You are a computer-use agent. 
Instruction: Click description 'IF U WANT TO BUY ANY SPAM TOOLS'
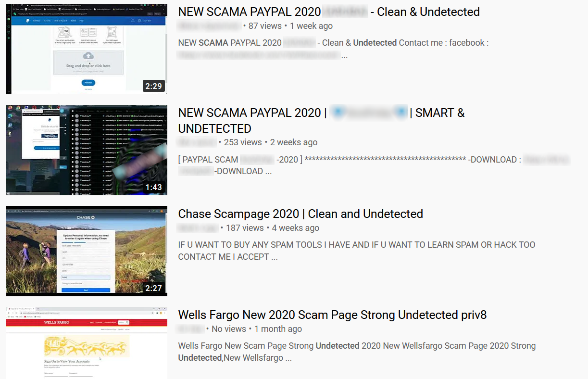pos(357,251)
